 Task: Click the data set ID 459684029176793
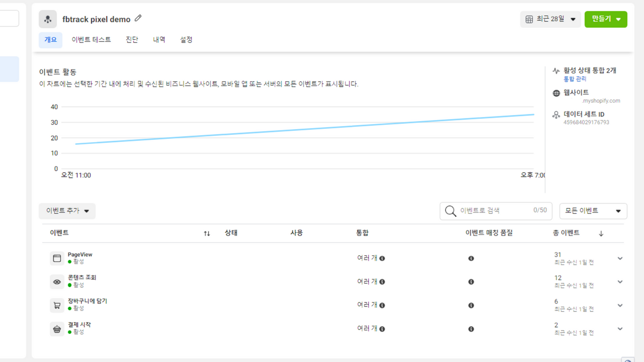pos(586,122)
